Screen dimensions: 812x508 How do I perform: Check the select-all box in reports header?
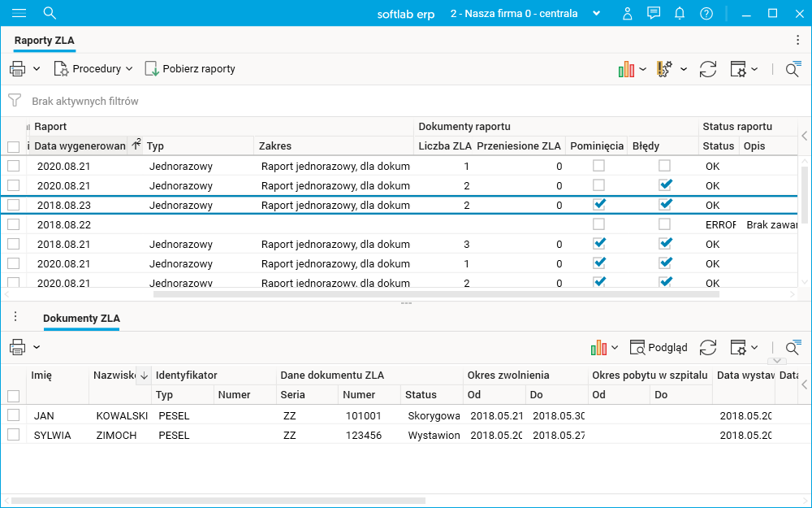[13, 146]
